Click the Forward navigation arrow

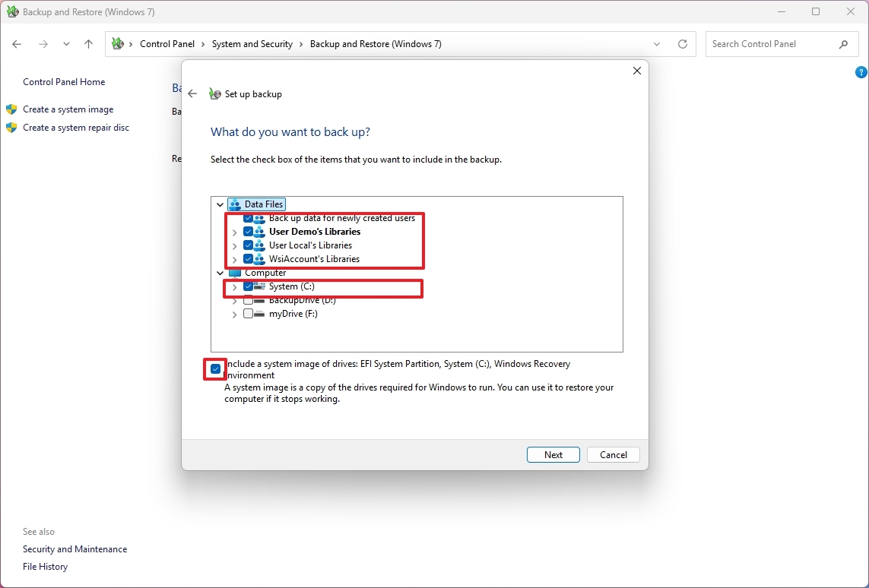tap(43, 44)
